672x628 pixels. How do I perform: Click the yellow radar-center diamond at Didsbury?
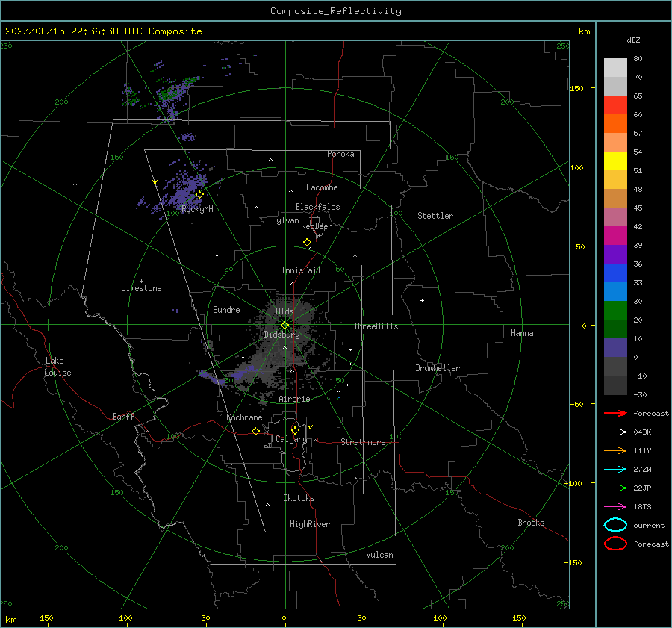[285, 326]
